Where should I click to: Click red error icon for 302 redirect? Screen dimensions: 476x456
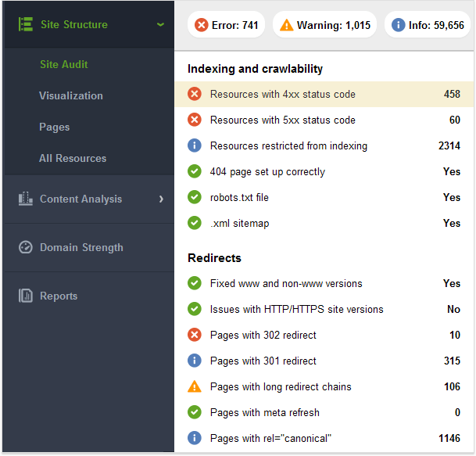(x=195, y=335)
